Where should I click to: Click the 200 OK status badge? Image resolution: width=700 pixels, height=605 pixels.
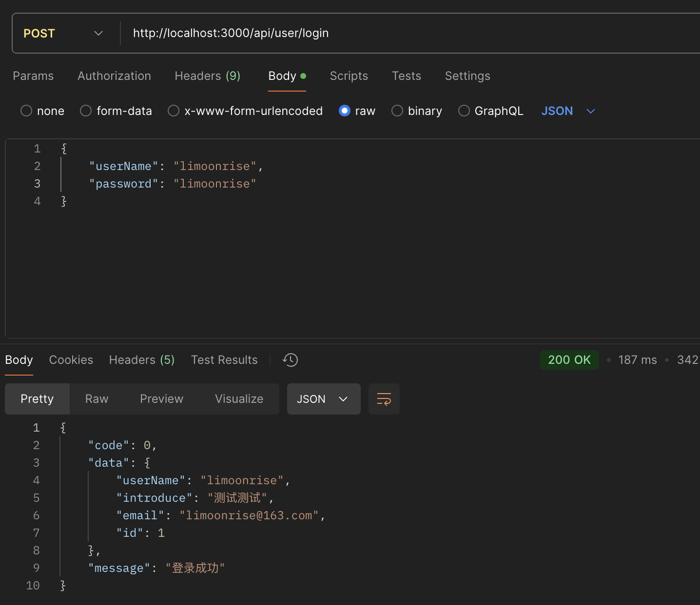click(x=569, y=360)
